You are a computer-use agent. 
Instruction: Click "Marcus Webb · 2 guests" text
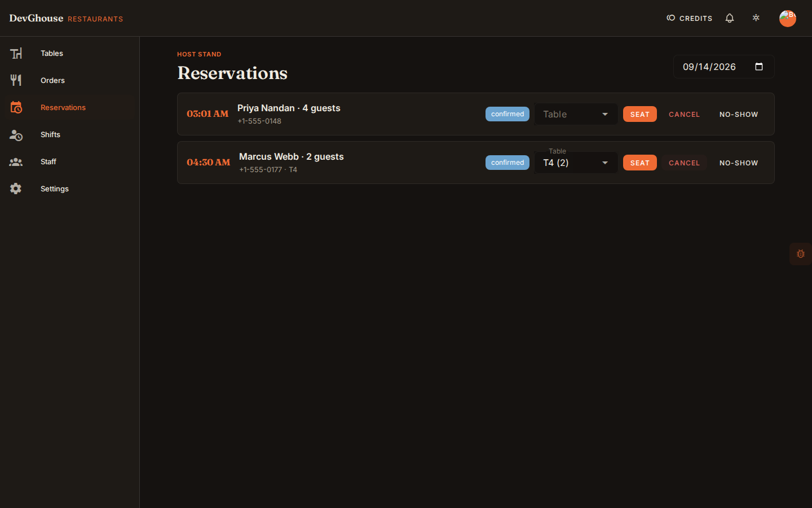click(x=292, y=156)
